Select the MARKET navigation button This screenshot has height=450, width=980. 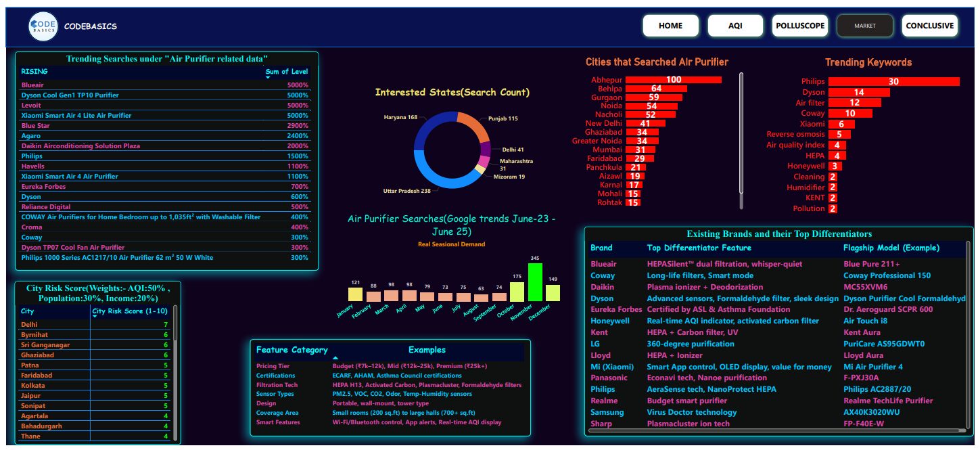pos(865,26)
